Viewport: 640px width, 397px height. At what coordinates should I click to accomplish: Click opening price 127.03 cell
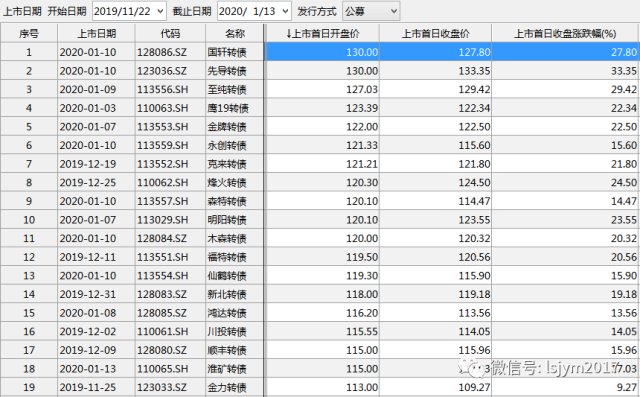pyautogui.click(x=322, y=89)
